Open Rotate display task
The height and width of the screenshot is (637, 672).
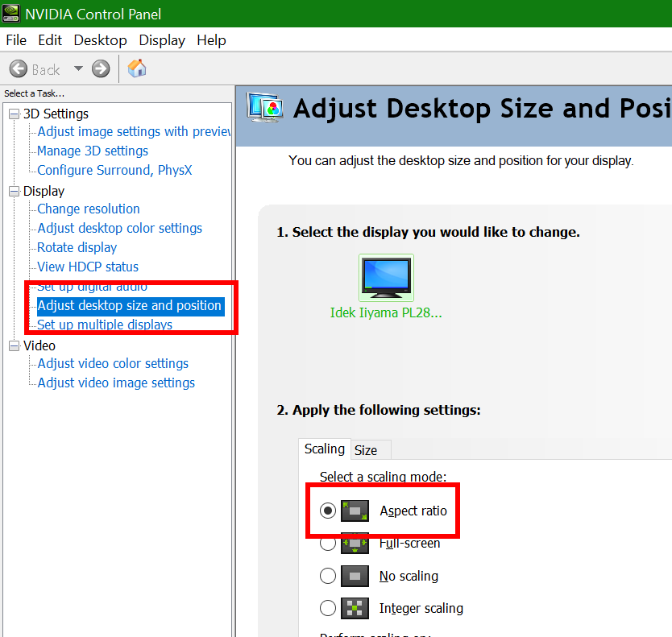[x=77, y=247]
